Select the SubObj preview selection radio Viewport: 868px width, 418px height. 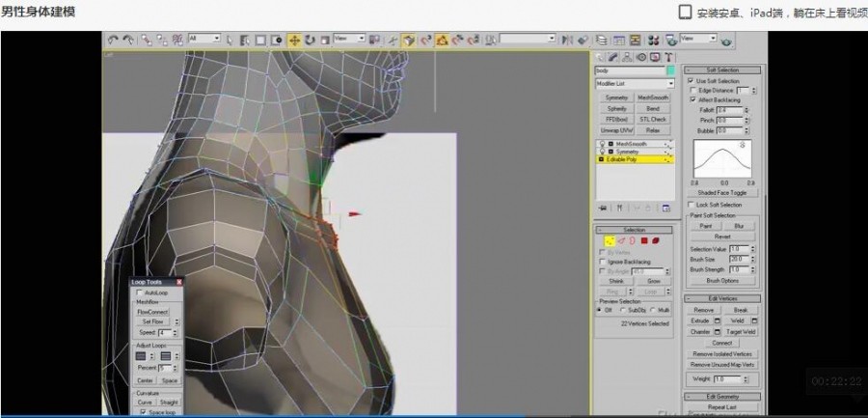click(623, 310)
